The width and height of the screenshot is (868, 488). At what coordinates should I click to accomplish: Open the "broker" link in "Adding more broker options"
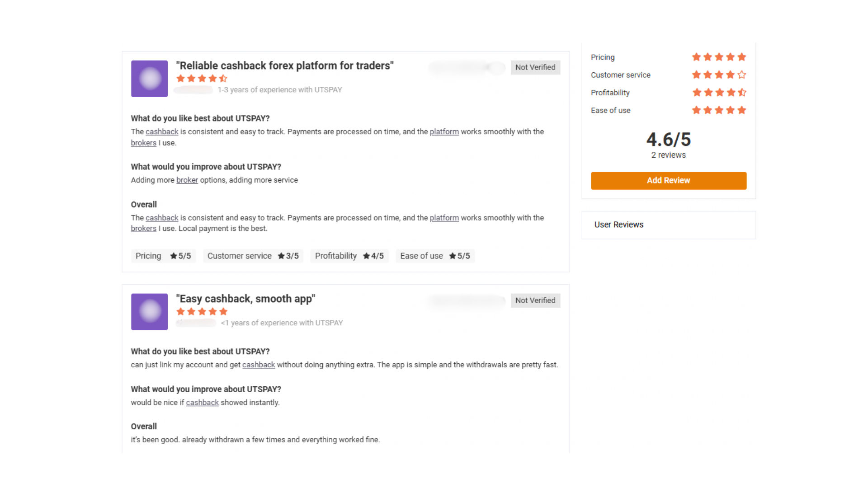tap(187, 180)
